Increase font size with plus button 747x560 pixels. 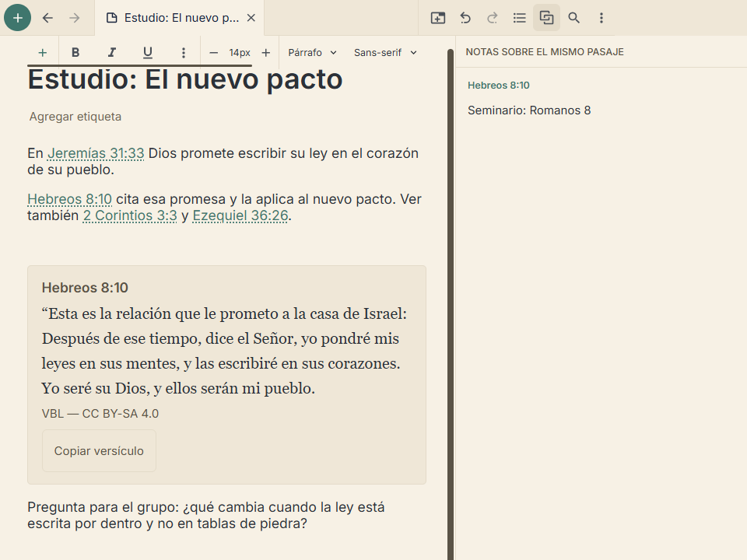266,52
